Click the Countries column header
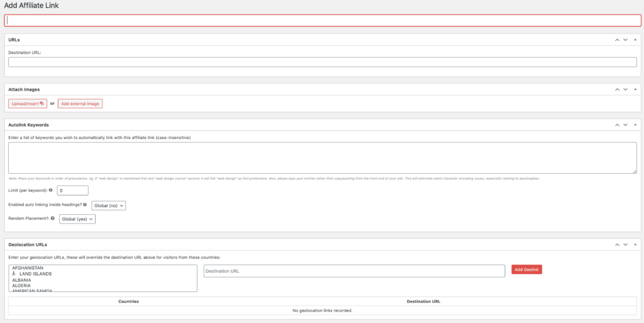Screen dimensions: 644x323 coord(128,301)
